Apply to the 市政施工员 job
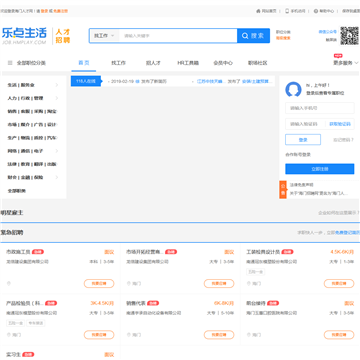Screen dimensions: 360x360 [99, 283]
